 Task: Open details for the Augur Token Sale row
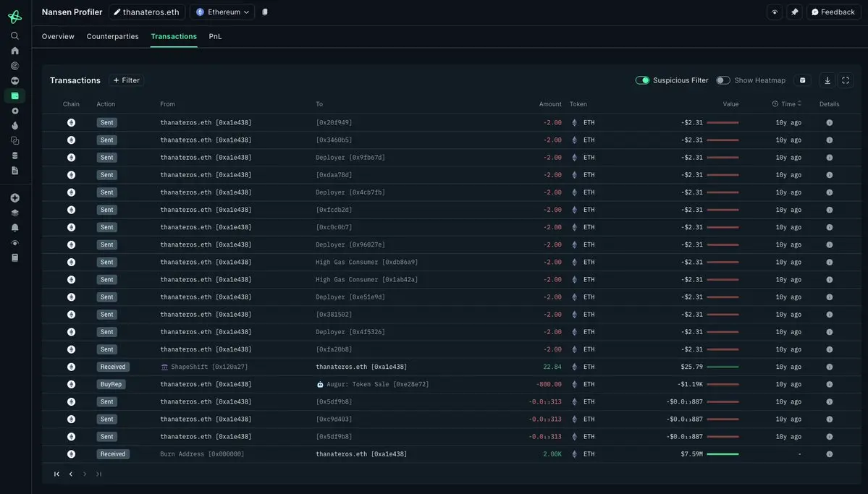829,385
